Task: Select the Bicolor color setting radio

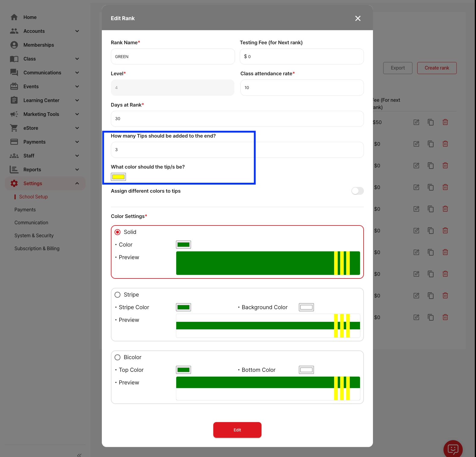Action: [x=117, y=357]
